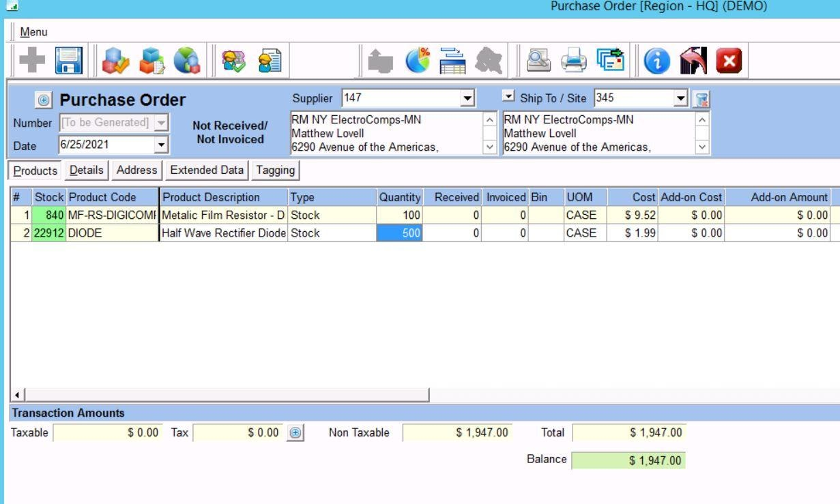Open the Date picker dropdown

[x=161, y=145]
